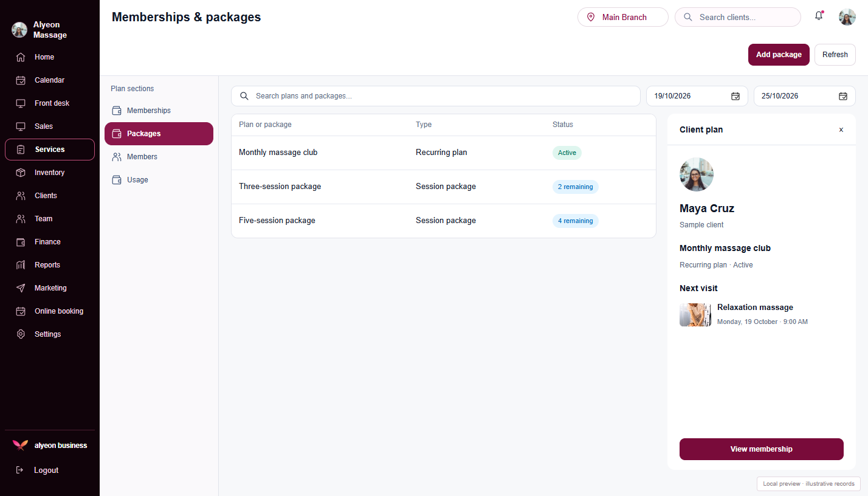Viewport: 868px width, 496px height.
Task: Click the Alyeon Massage business avatar
Action: point(19,30)
